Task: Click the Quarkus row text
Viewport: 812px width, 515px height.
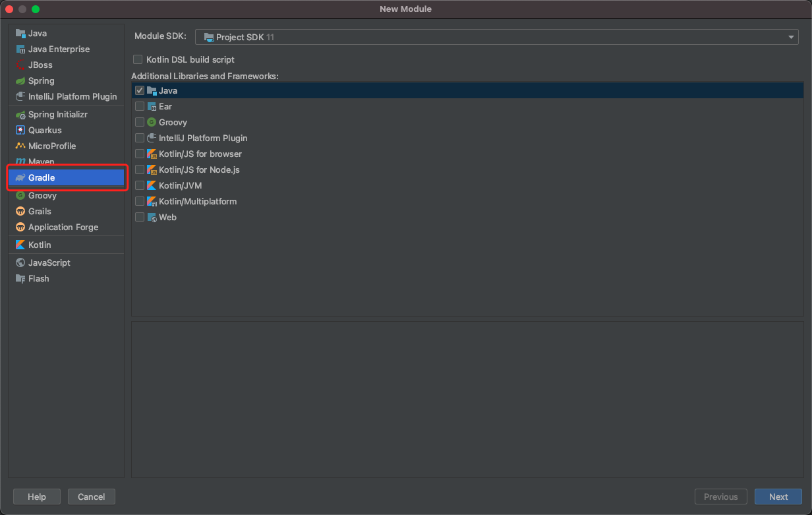Action: [x=45, y=130]
